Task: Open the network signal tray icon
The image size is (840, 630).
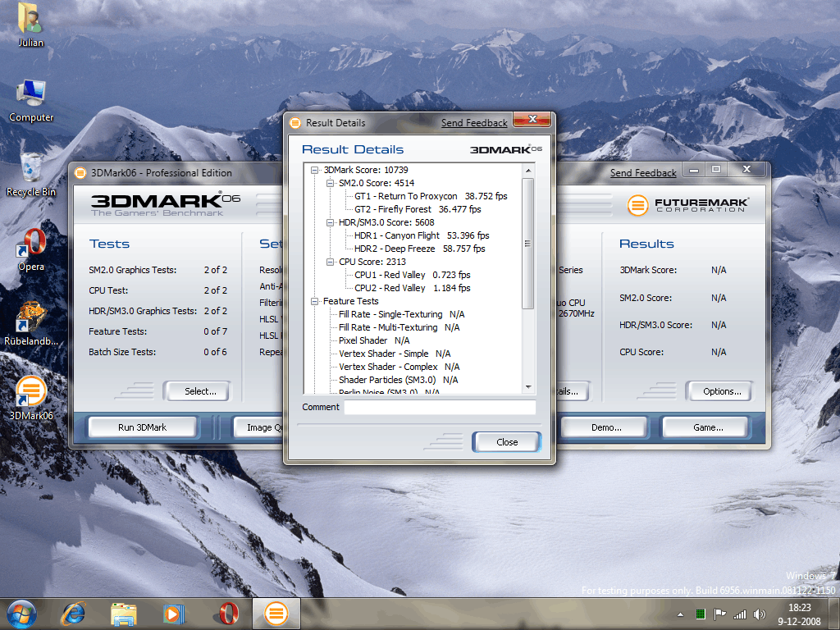Action: (740, 614)
